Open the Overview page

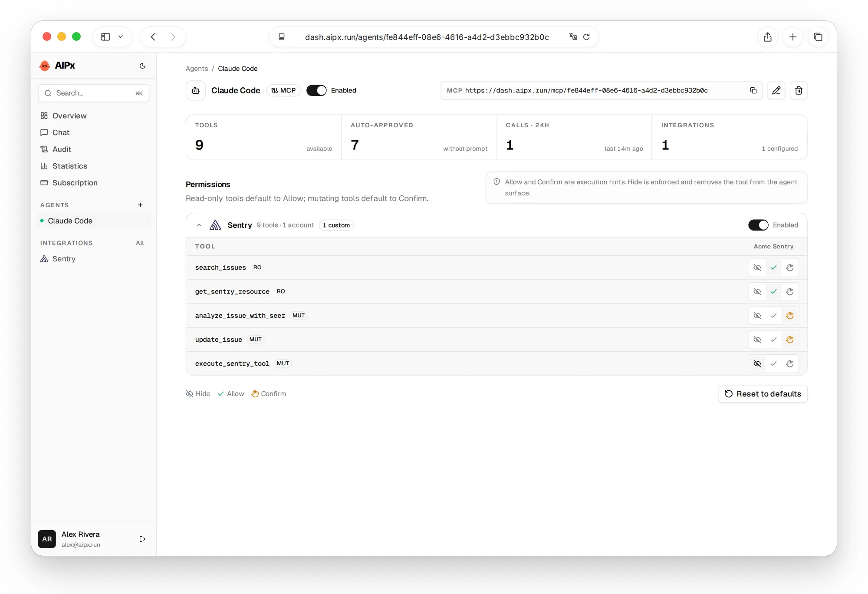coord(94,116)
